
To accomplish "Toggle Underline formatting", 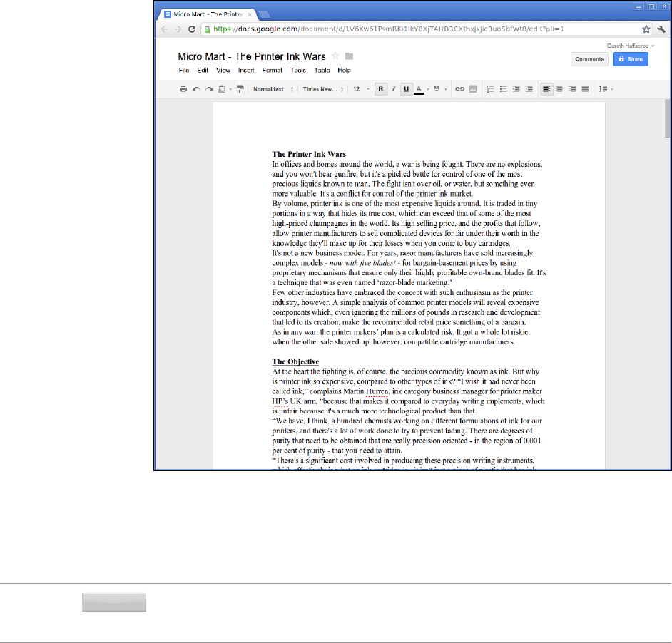I will point(406,89).
